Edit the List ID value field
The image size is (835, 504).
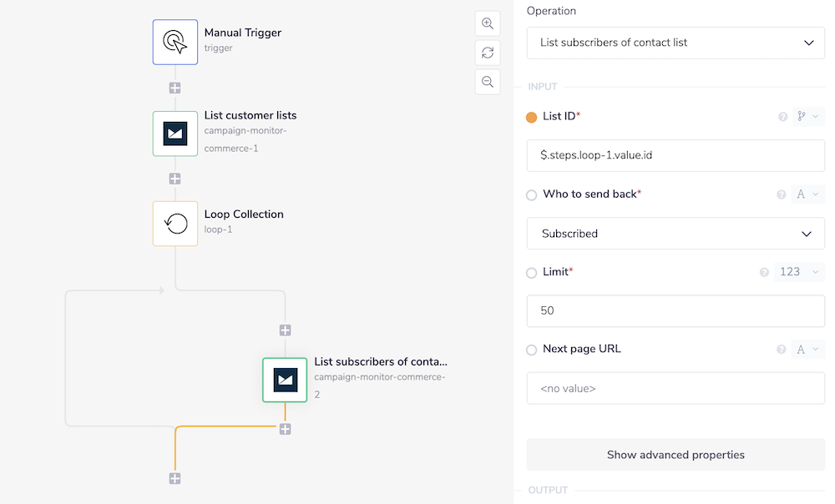pyautogui.click(x=675, y=155)
